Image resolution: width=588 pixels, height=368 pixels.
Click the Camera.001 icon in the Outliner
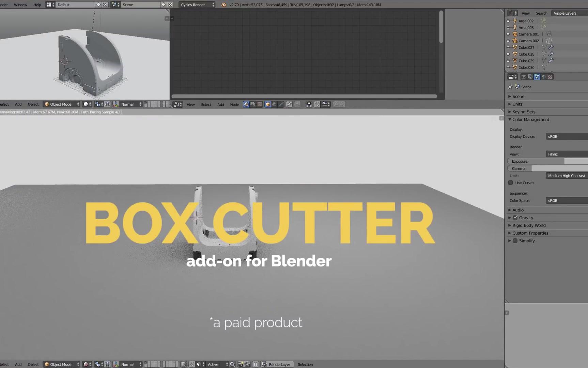point(515,34)
